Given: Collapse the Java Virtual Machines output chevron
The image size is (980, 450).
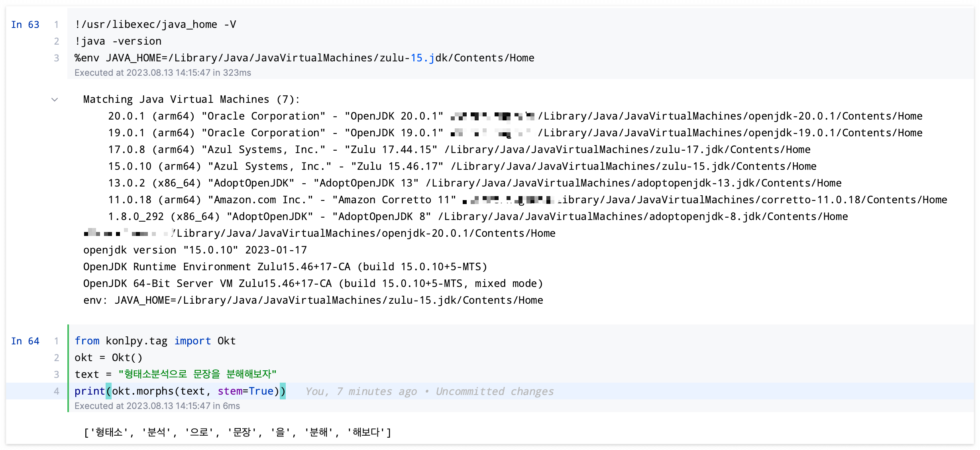Looking at the screenshot, I should click(55, 100).
